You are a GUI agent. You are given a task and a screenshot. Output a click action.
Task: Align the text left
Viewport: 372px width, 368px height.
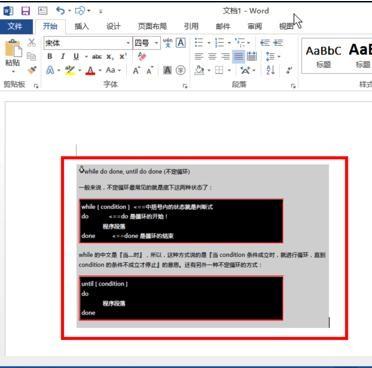pos(199,56)
